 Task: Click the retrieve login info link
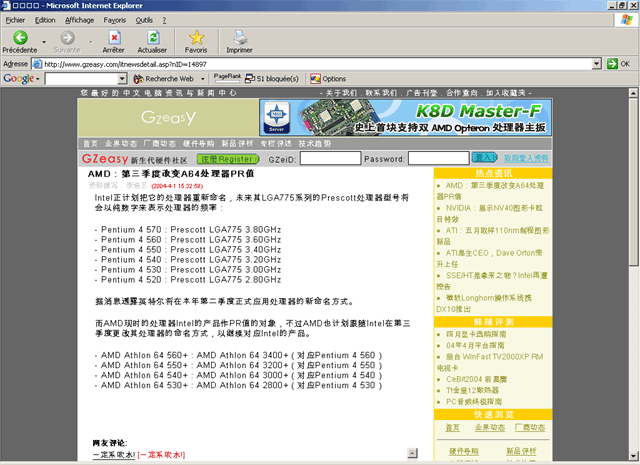click(526, 158)
